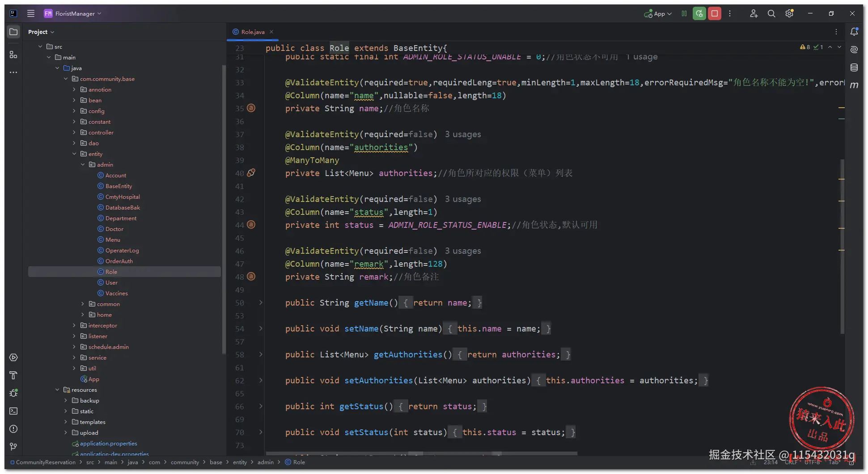Open the Services tool window
Image resolution: width=868 pixels, height=474 pixels.
[x=13, y=357]
